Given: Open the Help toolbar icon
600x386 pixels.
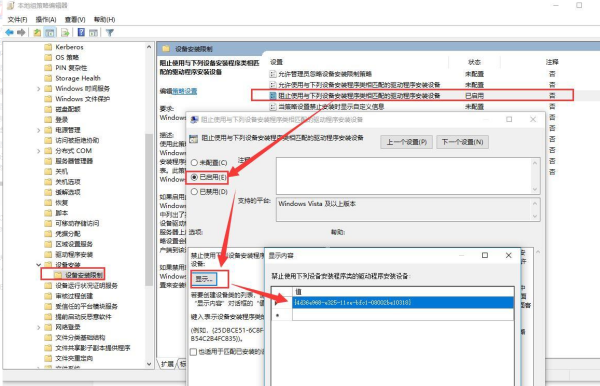Looking at the screenshot, I should (x=81, y=33).
